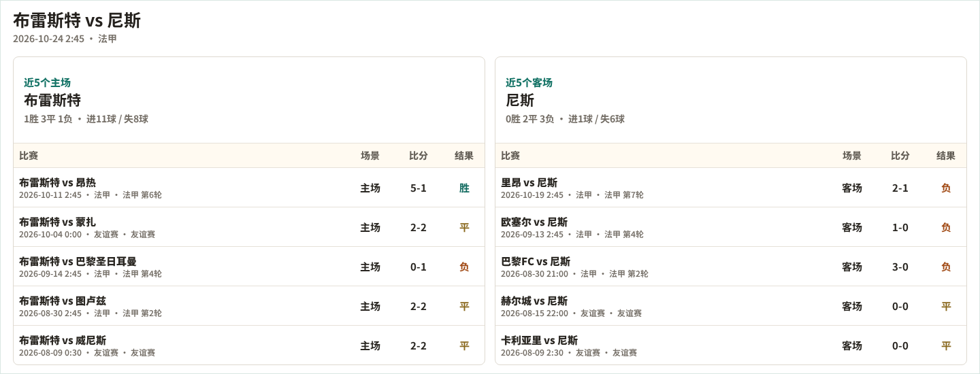Click the "胜" result for 布雷斯特 vs 昂热
This screenshot has width=980, height=374.
[464, 188]
